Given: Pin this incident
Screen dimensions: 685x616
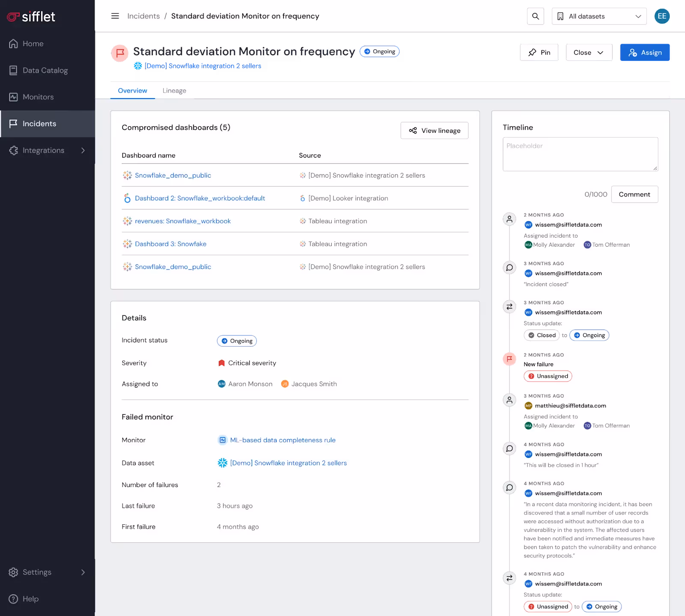Looking at the screenshot, I should point(539,52).
